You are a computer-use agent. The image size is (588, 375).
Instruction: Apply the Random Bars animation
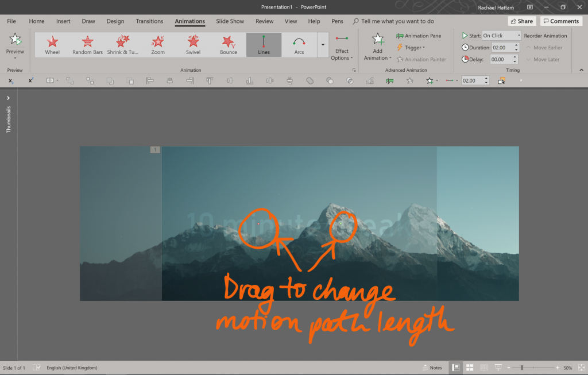87,45
